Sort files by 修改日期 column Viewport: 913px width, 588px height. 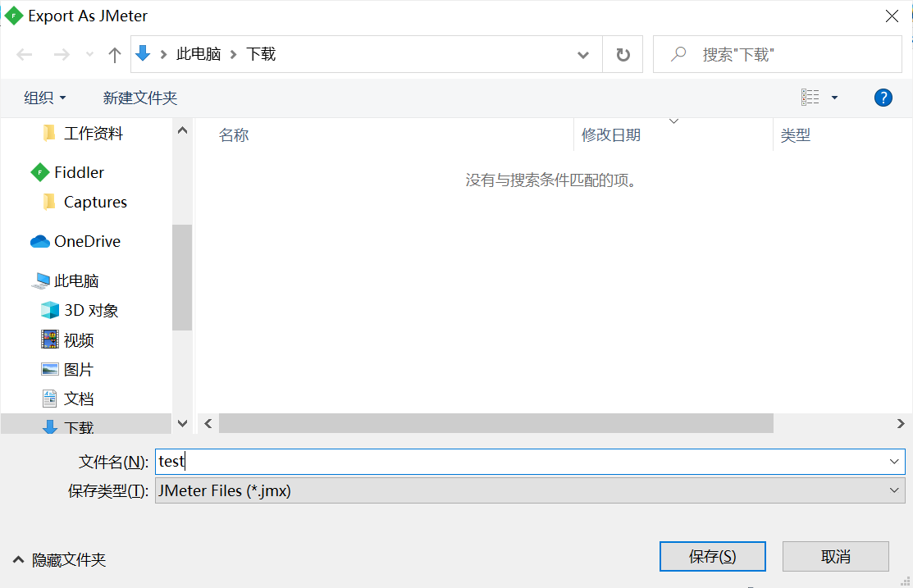[611, 135]
